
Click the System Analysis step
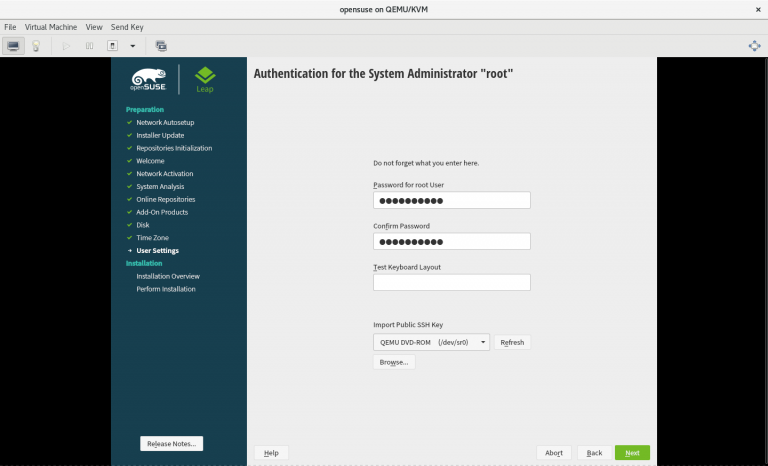click(x=160, y=187)
